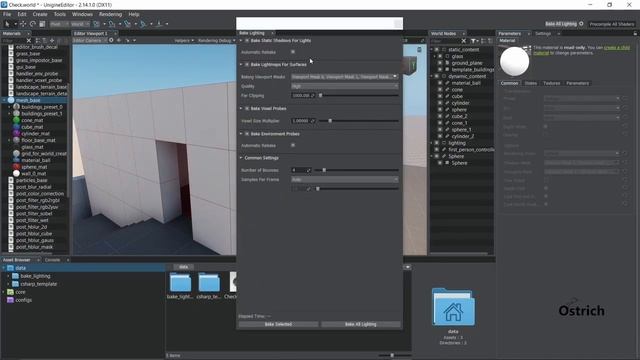Toggle Automatic Rebake under Static Shadows
640x360 pixels.
(293, 52)
